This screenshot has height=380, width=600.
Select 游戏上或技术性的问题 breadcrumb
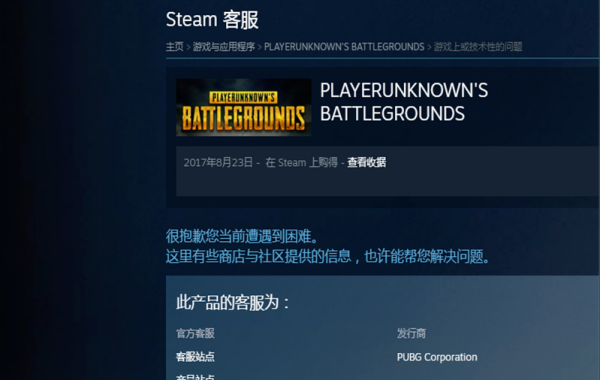[x=478, y=47]
